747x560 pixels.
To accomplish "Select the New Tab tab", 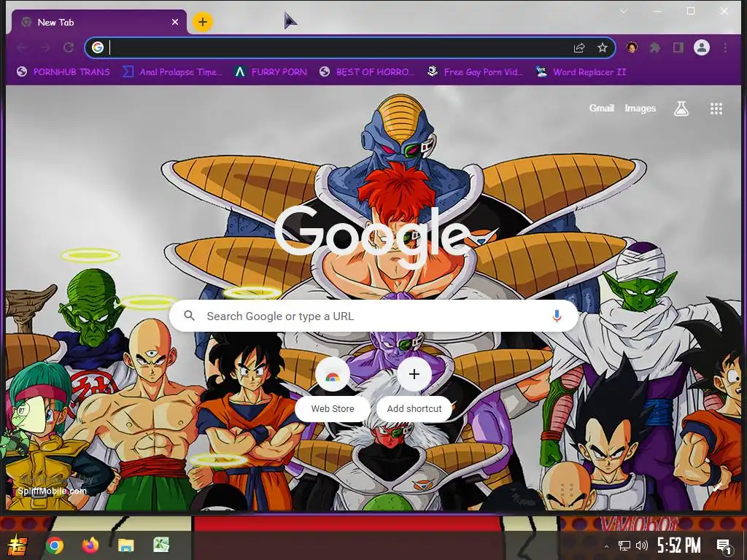I will point(99,22).
